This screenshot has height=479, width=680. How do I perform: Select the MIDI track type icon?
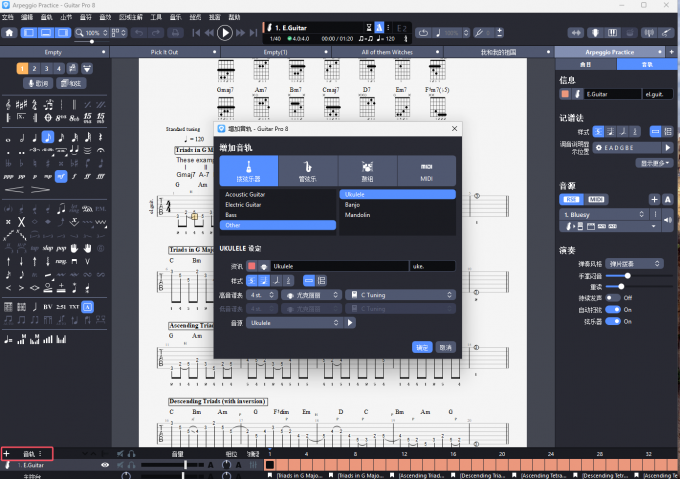click(x=425, y=170)
